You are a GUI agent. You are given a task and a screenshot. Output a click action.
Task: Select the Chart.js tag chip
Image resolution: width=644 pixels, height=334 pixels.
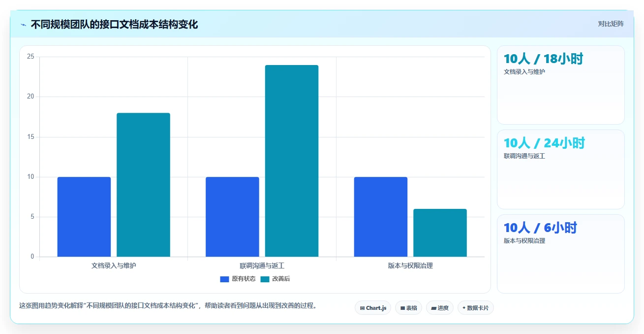(x=373, y=308)
